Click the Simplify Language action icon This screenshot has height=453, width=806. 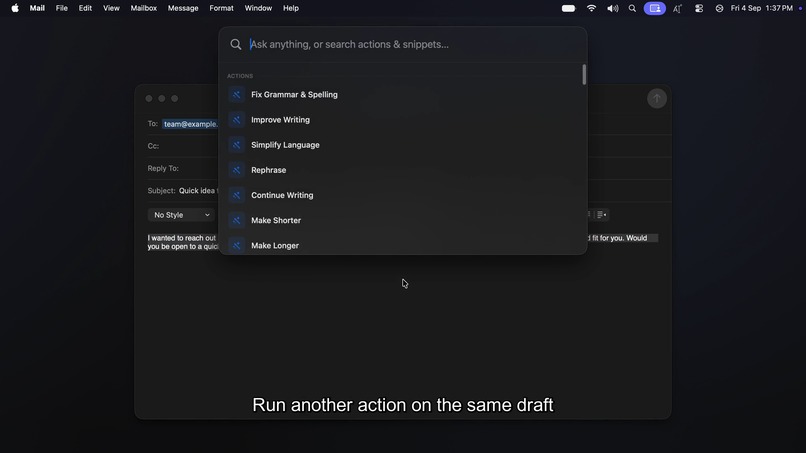tap(236, 145)
